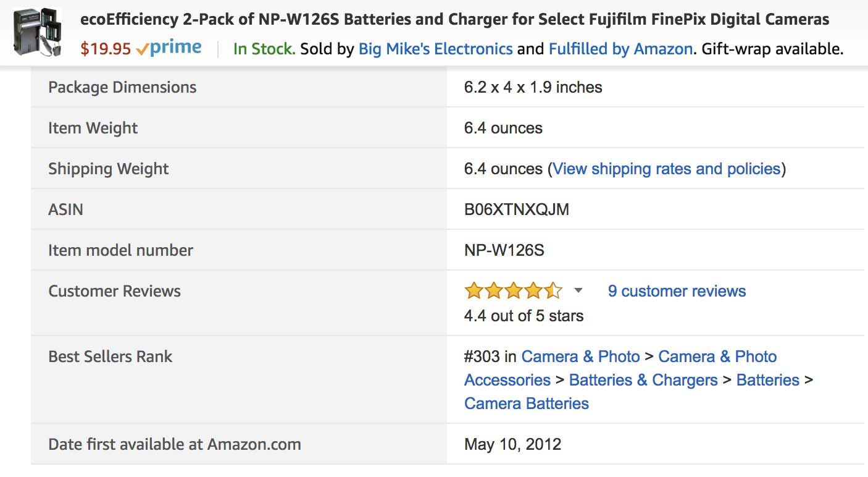View shipping rates and policies
Image resolution: width=868 pixels, height=477 pixels.
pyautogui.click(x=667, y=169)
